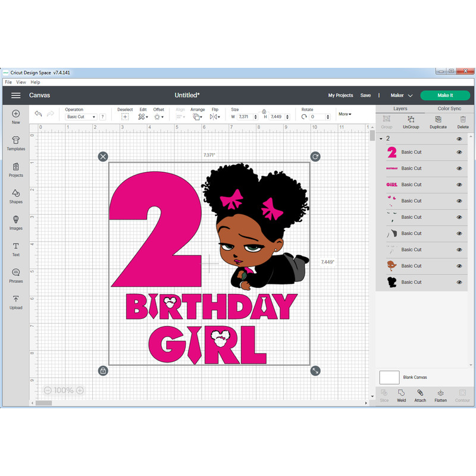476x476 pixels.
Task: Toggle visibility of the GIRL layer
Action: [459, 184]
